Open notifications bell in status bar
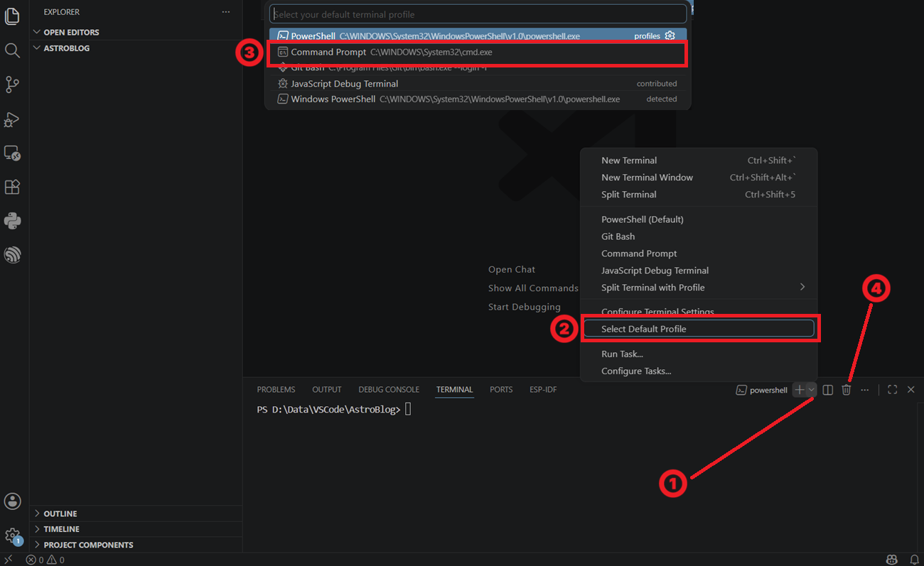924x566 pixels. 914,560
